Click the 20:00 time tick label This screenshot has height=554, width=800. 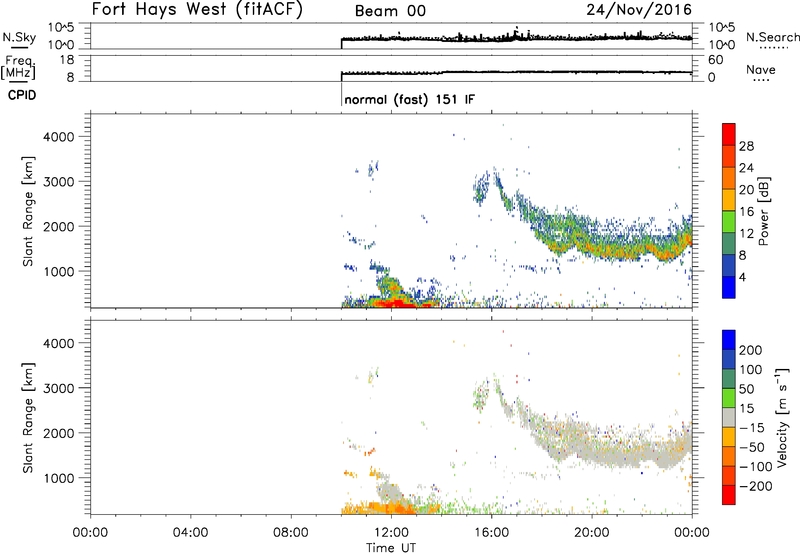[x=592, y=533]
